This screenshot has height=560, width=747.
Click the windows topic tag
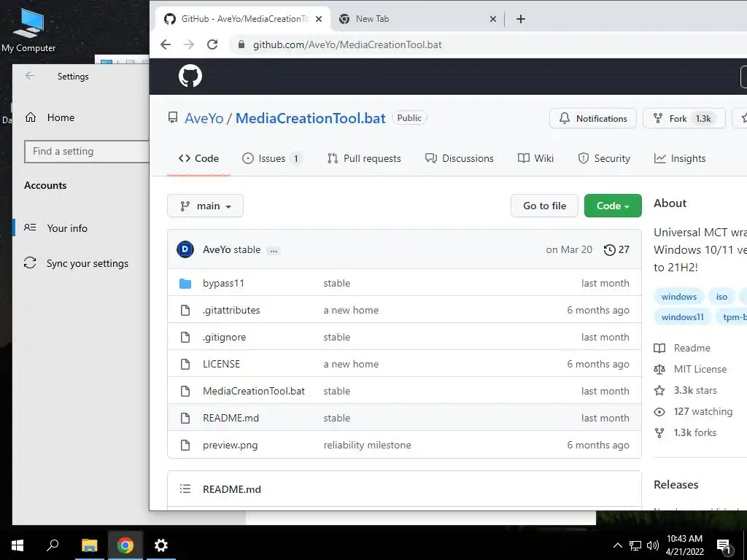point(679,297)
